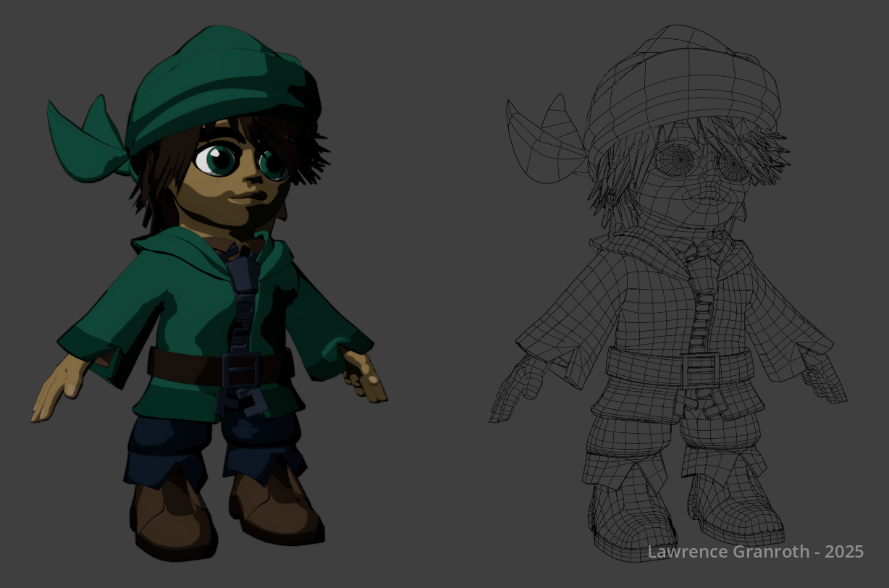The width and height of the screenshot is (889, 588).
Task: Click the rendered character's outstretched tan hand
Action: coord(56,391)
